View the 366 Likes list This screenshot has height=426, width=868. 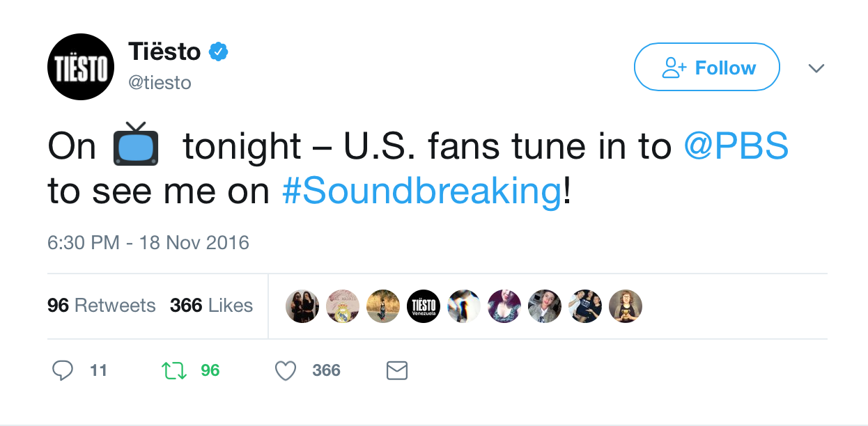point(211,306)
